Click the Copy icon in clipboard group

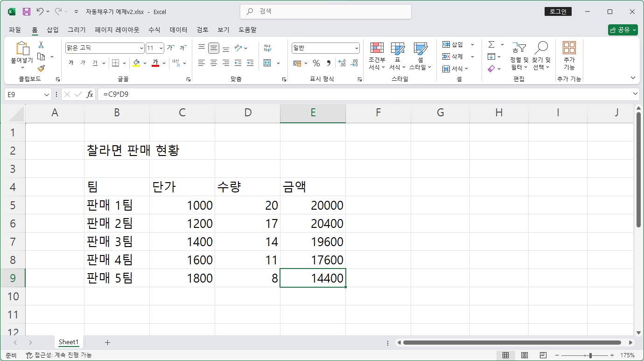tap(41, 57)
